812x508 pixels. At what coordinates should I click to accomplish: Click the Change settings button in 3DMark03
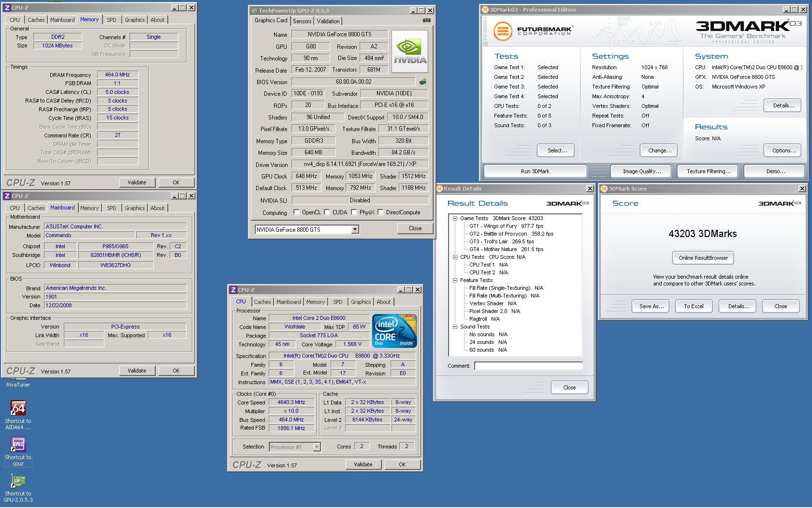pos(659,150)
